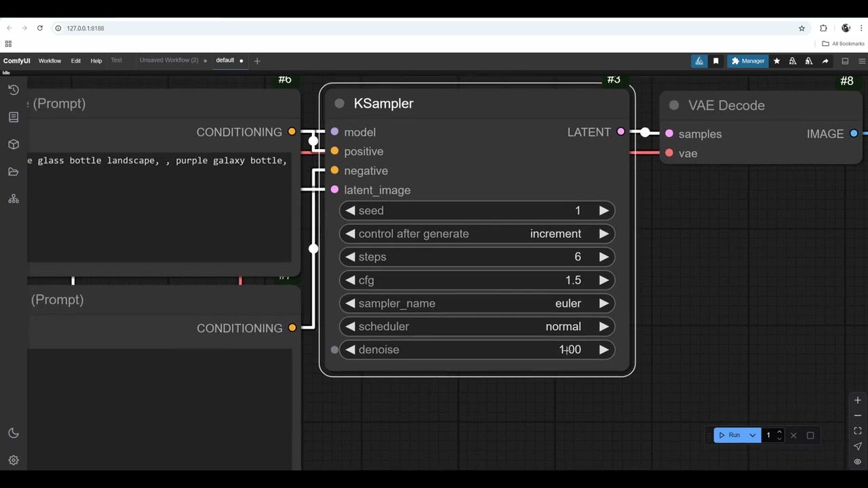Viewport: 868px width, 488px height.
Task: Open the Run button dropdown arrow
Action: [x=752, y=435]
